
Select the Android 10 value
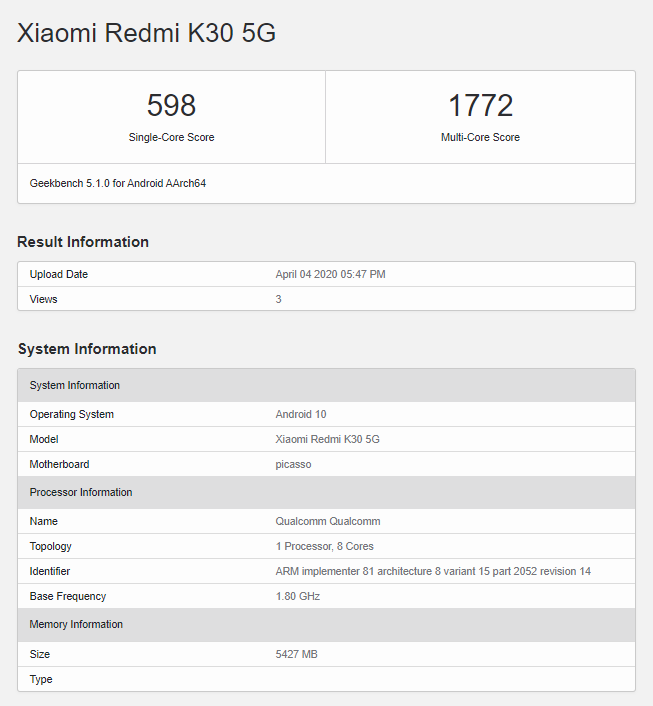tap(301, 414)
